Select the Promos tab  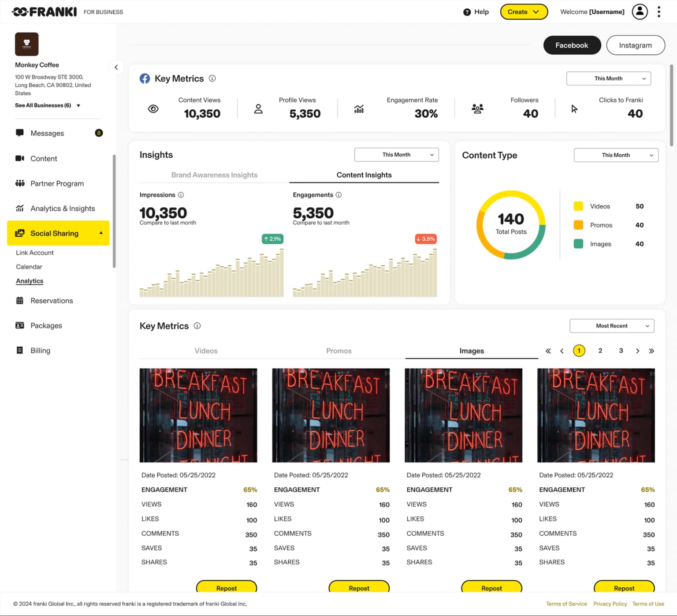(338, 351)
